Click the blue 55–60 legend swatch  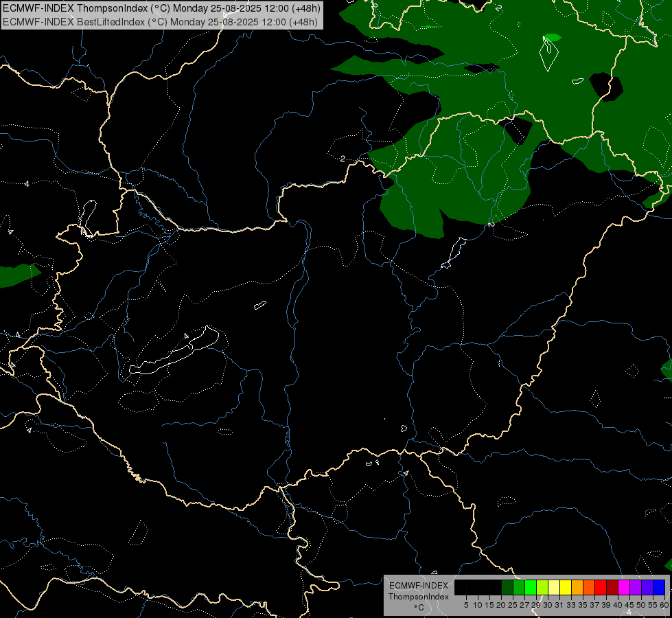[x=659, y=588]
